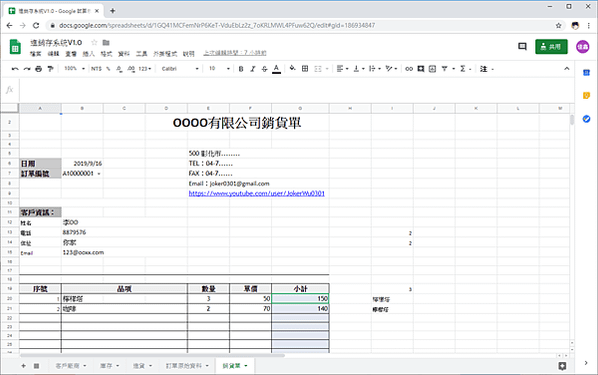The image size is (598, 375).
Task: Open the 檔案 file menu
Action: point(35,54)
